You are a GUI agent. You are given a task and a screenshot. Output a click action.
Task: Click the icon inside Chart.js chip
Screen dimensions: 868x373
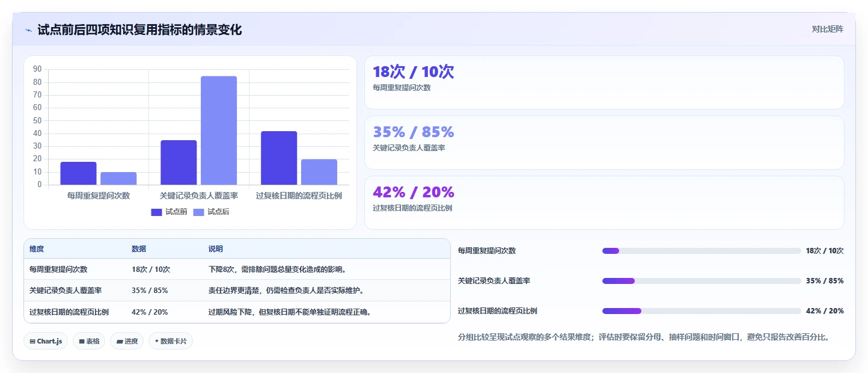(x=32, y=341)
